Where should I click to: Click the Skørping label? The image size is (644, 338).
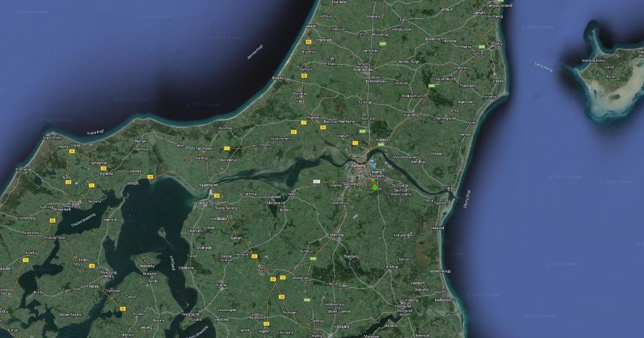[351, 256]
